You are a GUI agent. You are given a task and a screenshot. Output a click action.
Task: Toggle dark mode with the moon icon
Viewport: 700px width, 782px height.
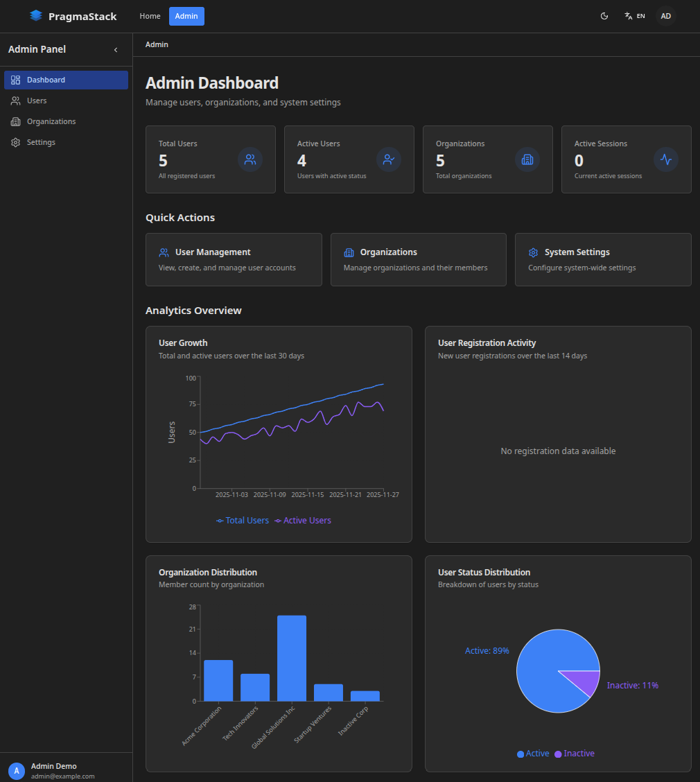604,15
